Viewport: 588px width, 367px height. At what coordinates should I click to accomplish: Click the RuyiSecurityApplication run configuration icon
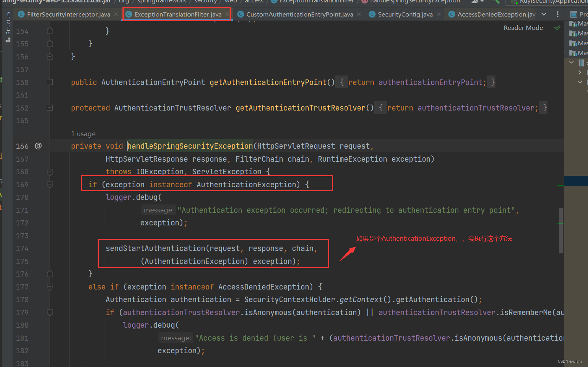click(514, 2)
